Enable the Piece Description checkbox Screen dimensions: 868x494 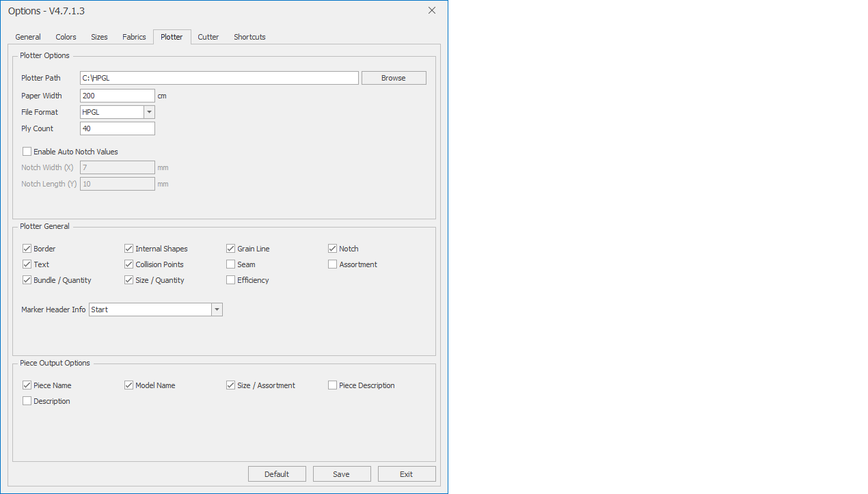tap(333, 385)
